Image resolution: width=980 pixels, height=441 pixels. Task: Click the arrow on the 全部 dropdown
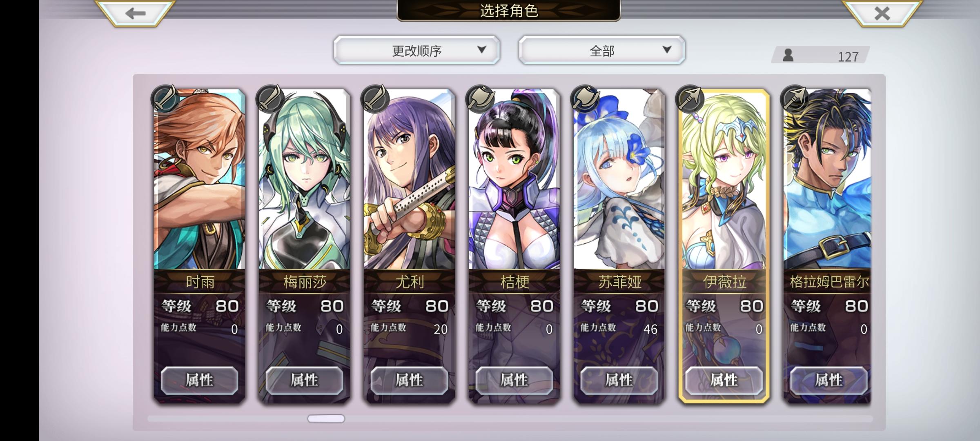[x=667, y=50]
